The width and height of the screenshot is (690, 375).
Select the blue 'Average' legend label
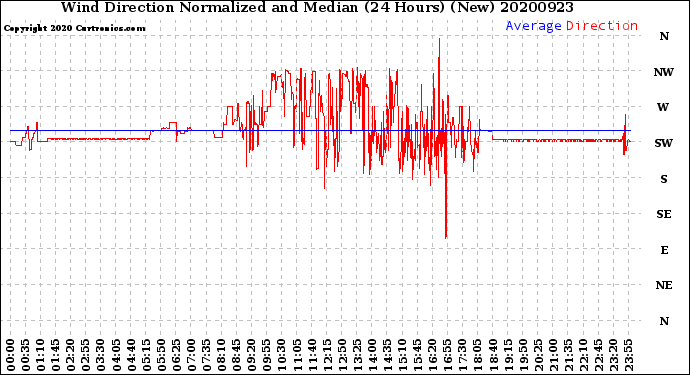click(x=533, y=26)
